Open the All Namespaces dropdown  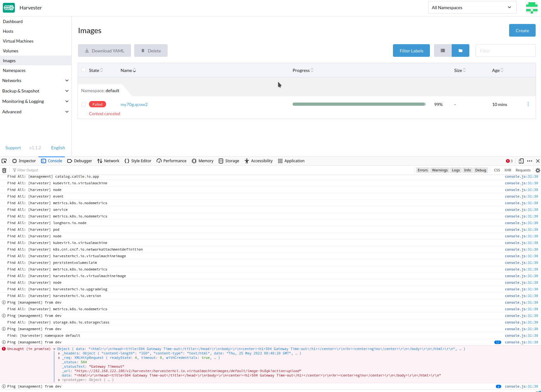click(x=472, y=7)
